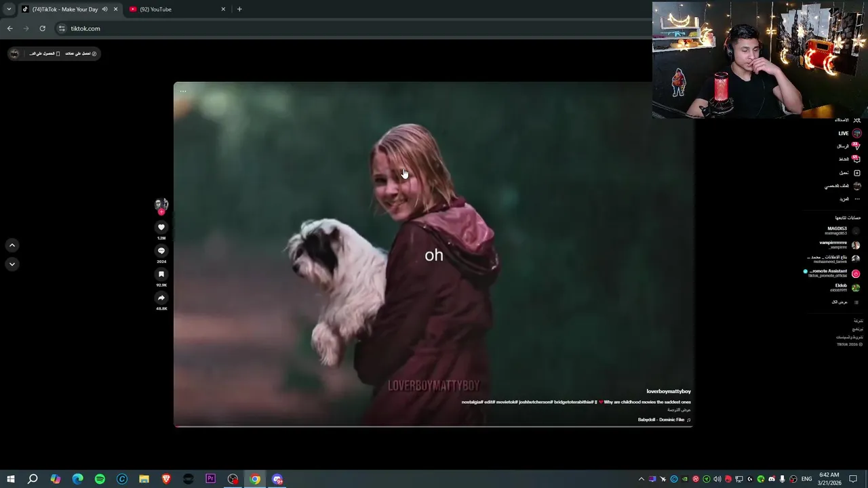Reload the page with the refresh icon
The height and width of the screenshot is (488, 868).
(42, 28)
